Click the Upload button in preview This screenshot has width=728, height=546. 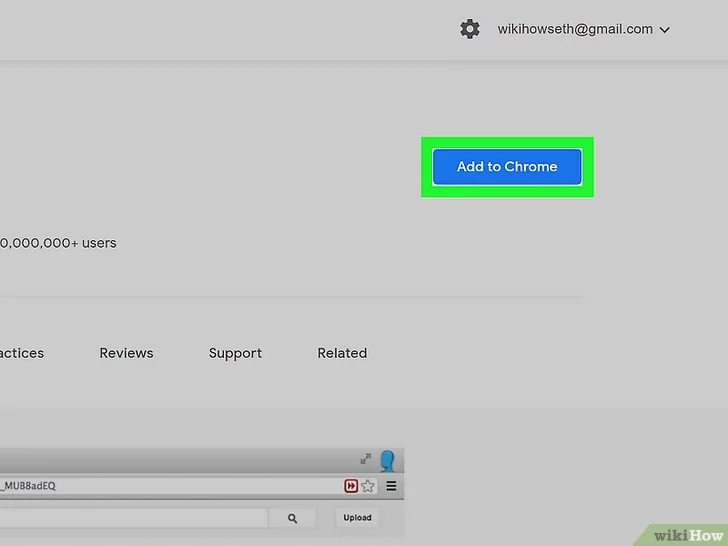pyautogui.click(x=357, y=517)
